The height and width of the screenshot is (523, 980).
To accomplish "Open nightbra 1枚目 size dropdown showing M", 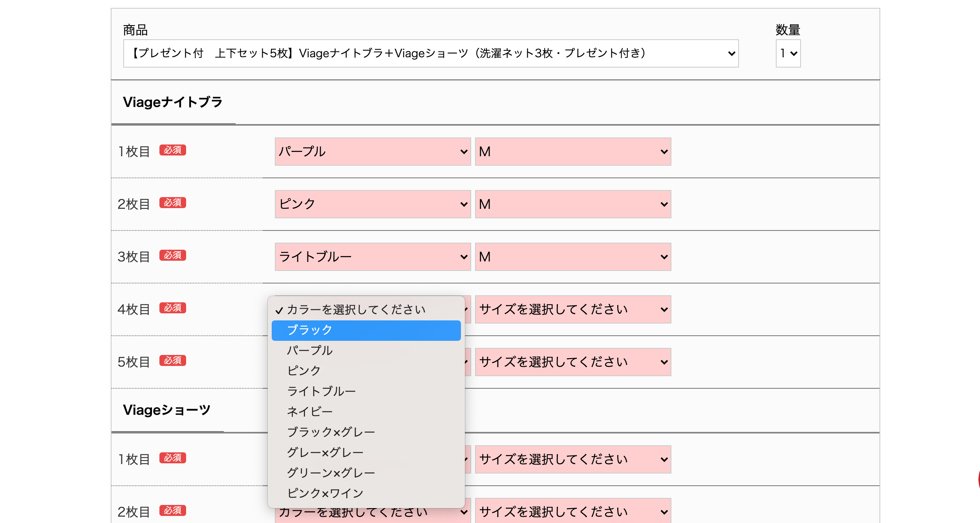I will 573,152.
